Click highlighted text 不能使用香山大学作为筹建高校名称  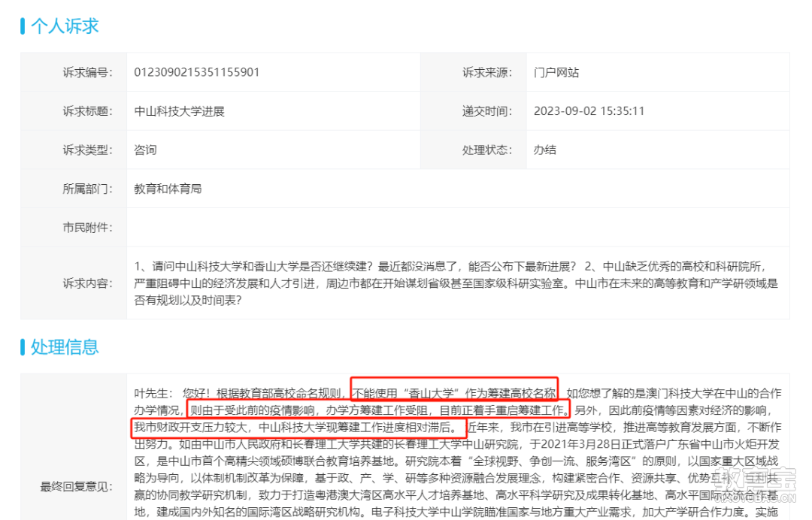click(454, 394)
